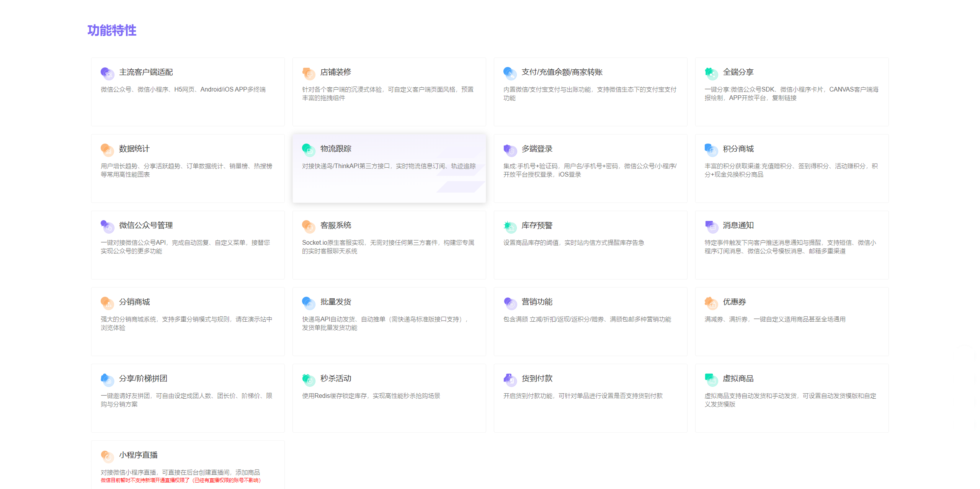The height and width of the screenshot is (489, 980).
Task: Open the 物流跟踪 card title
Action: [x=336, y=149]
